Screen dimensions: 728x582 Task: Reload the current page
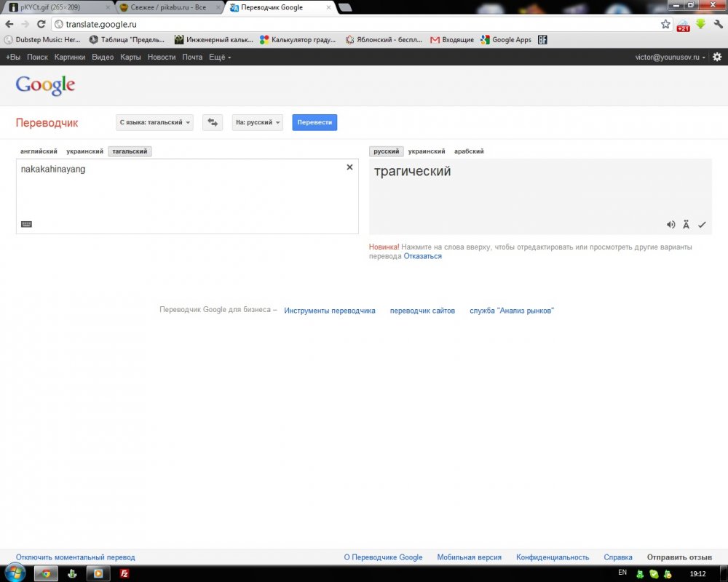tap(41, 24)
